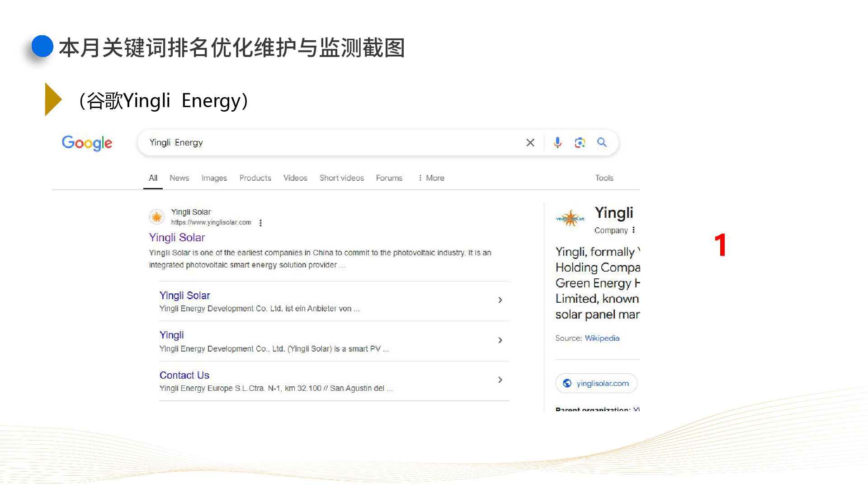
Task: Expand the Yingli Solar sitelink chevron
Action: click(x=500, y=300)
